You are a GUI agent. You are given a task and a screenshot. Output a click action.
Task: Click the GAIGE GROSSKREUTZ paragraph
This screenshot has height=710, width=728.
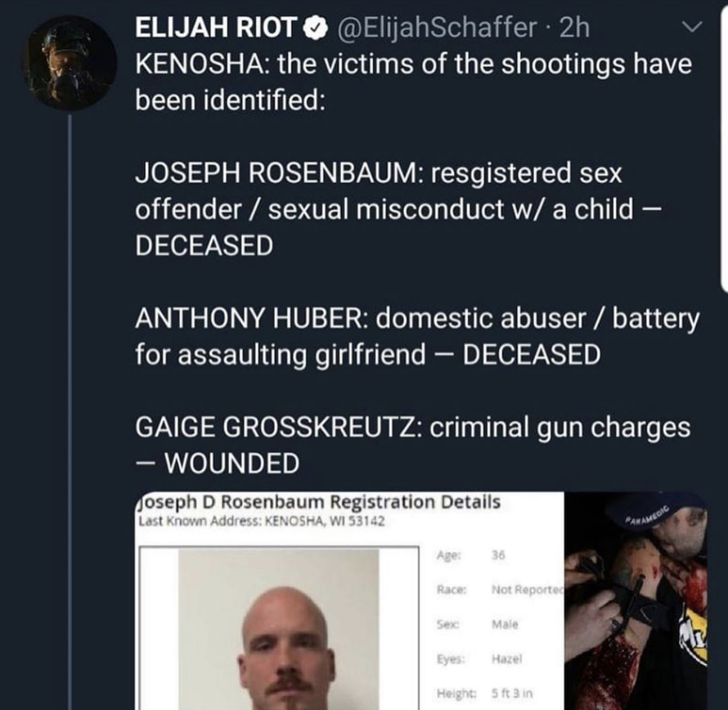pyautogui.click(x=413, y=445)
